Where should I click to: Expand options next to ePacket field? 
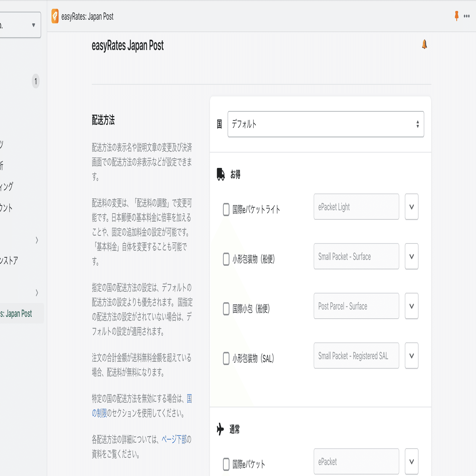tap(411, 461)
